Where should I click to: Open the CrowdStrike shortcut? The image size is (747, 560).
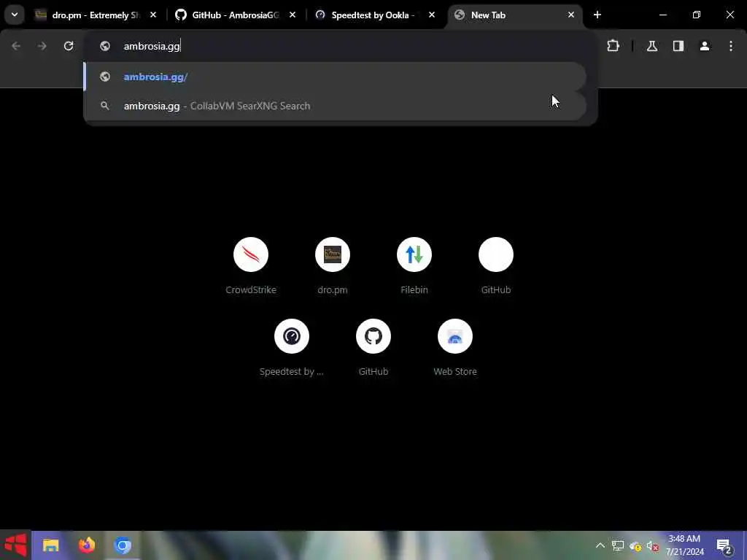251,265
